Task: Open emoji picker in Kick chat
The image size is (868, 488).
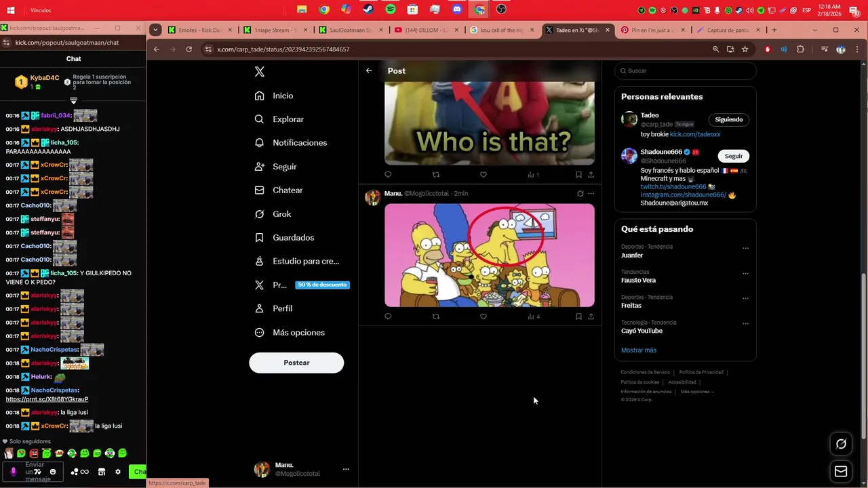Action: (53, 472)
